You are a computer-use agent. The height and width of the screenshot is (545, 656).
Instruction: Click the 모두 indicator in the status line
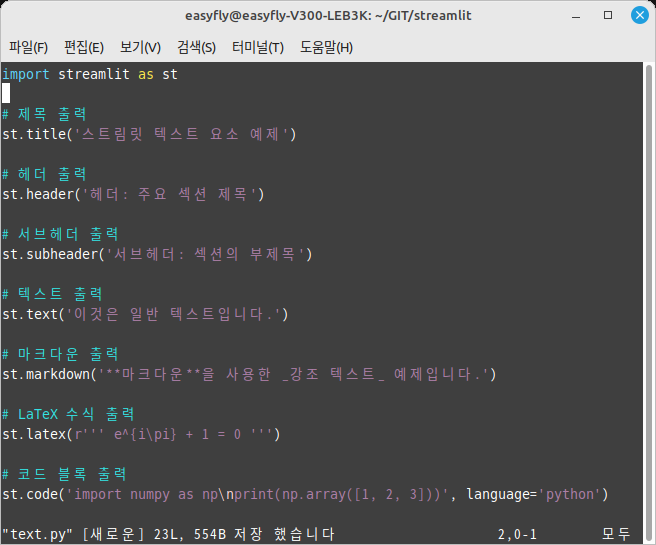coord(616,534)
